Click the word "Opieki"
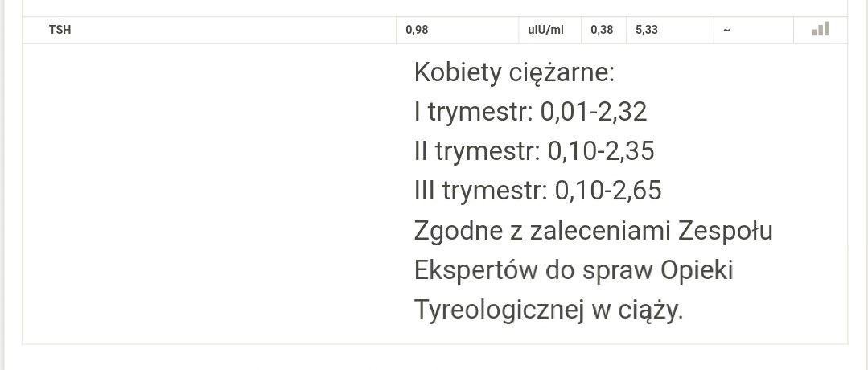The image size is (868, 370). click(697, 270)
